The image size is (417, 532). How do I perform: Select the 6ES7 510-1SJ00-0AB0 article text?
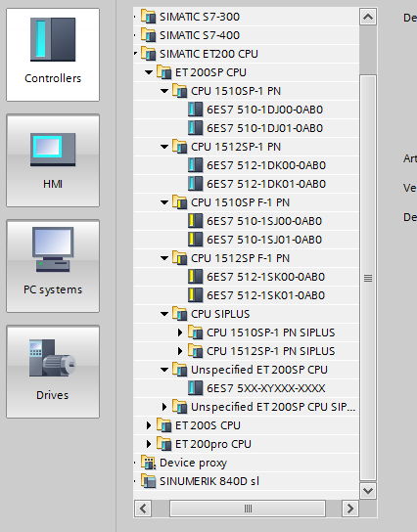(264, 221)
